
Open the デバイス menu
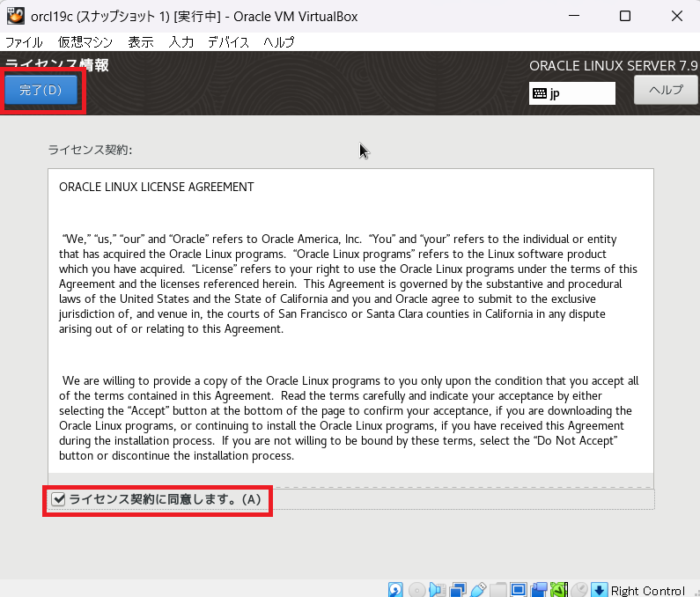point(228,41)
